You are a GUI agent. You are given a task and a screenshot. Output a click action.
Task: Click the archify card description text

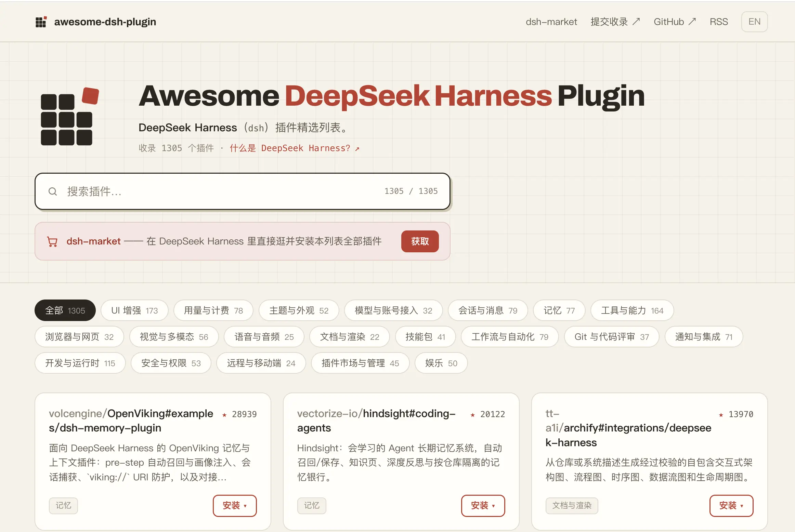(x=649, y=470)
